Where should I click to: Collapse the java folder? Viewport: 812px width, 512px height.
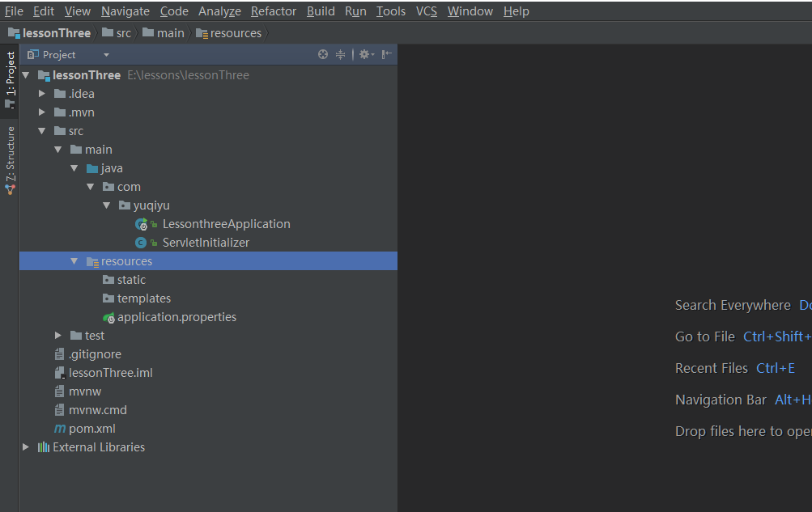coord(74,168)
